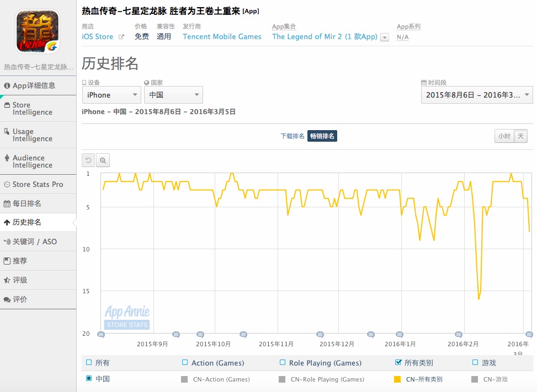The width and height of the screenshot is (537, 392).
Task: Click the Store Stats Pro icon
Action: (x=7, y=184)
